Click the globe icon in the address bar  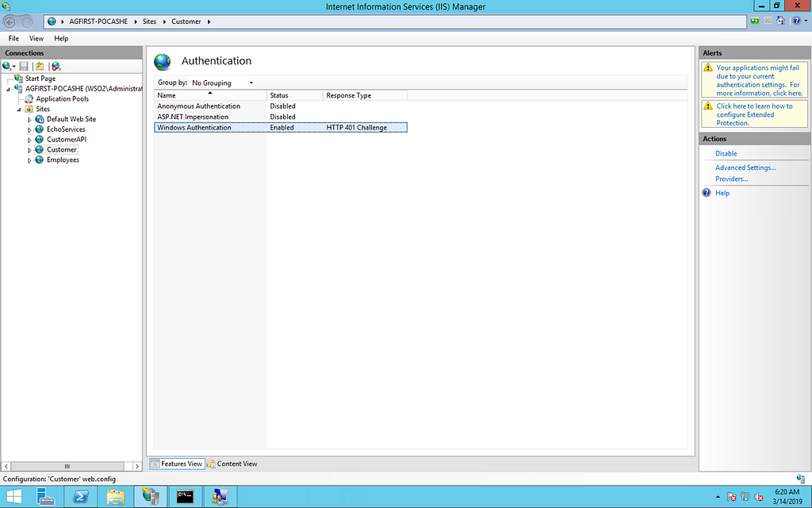(x=52, y=21)
